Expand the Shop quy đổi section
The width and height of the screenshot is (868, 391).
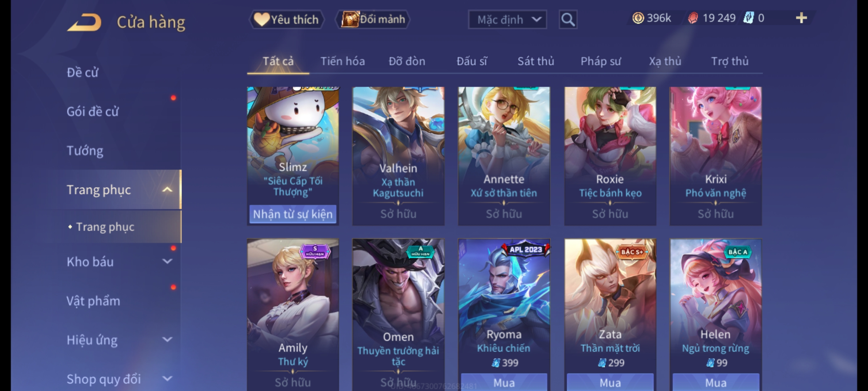167,379
